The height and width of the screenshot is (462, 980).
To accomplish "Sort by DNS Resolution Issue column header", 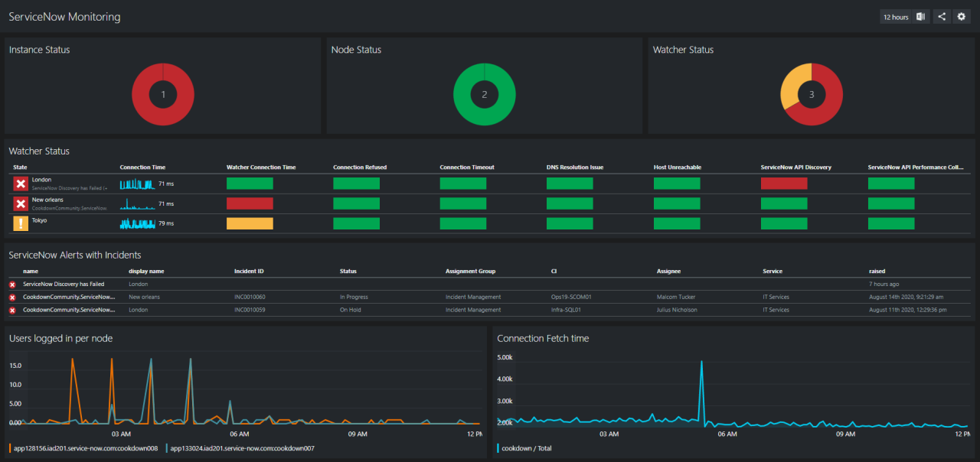I will 575,168.
